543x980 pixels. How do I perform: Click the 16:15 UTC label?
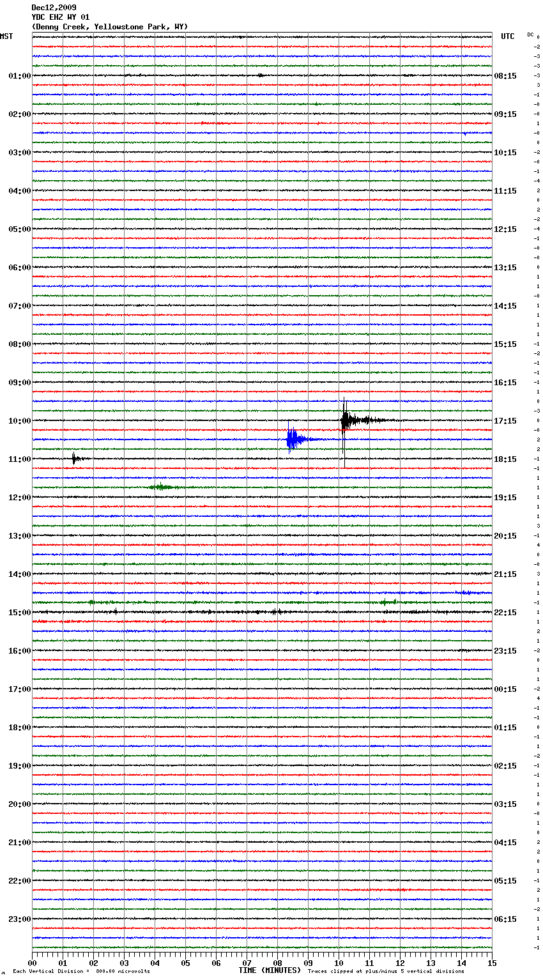pyautogui.click(x=505, y=383)
